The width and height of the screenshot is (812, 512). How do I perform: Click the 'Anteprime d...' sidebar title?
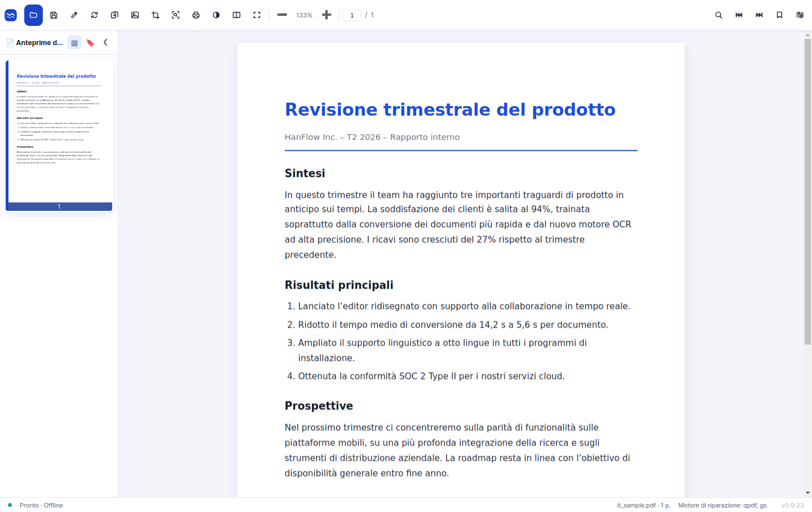point(39,43)
